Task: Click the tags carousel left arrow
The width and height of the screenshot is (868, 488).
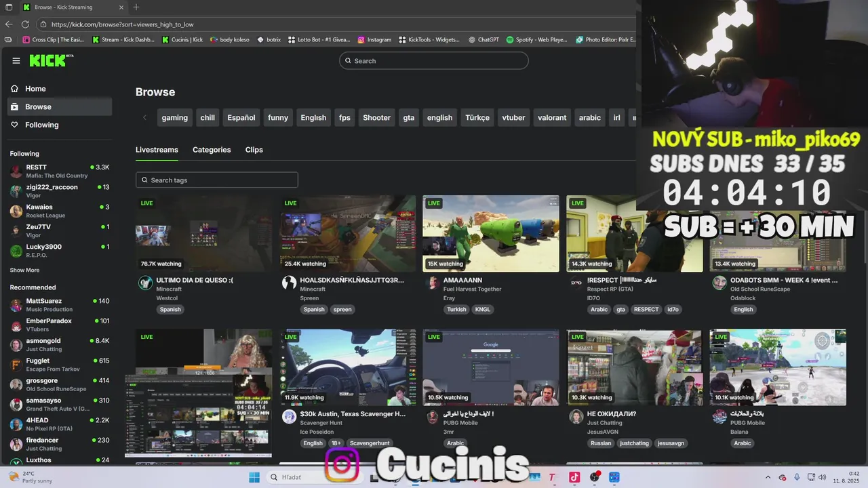Action: pos(144,117)
